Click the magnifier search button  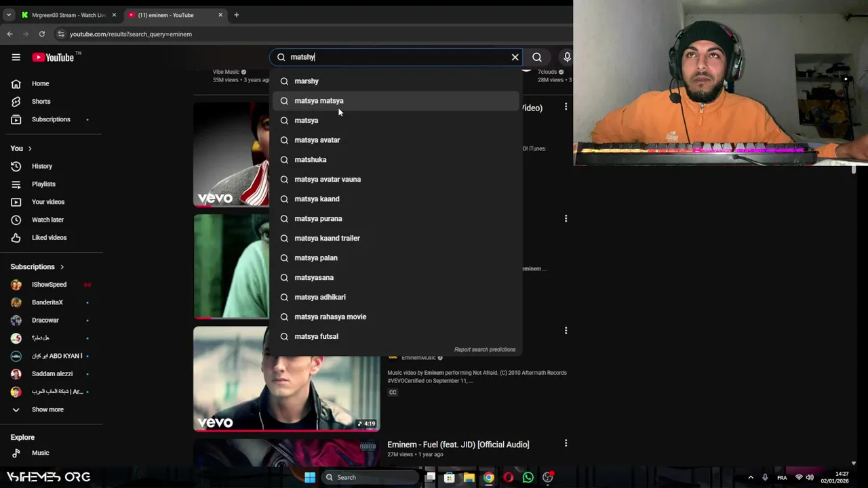click(536, 57)
